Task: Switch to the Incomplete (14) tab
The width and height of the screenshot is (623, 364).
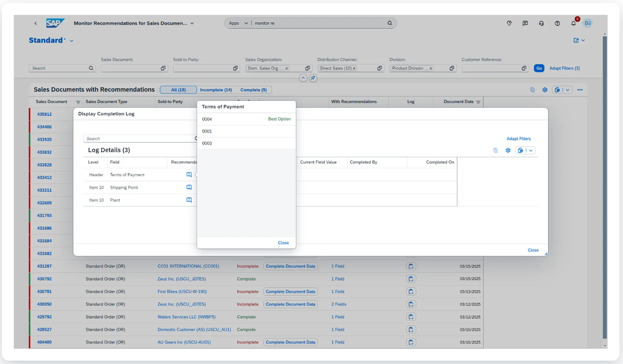Action: pos(216,90)
